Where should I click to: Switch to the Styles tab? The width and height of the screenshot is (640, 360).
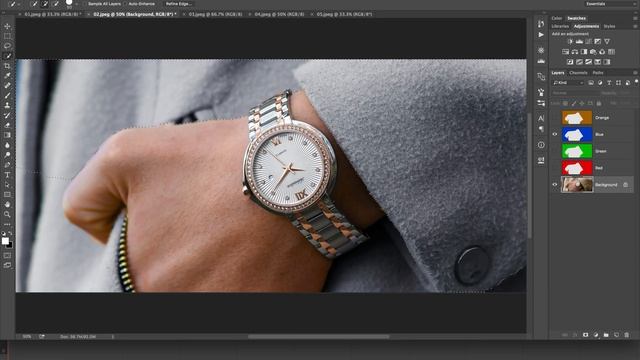[609, 26]
